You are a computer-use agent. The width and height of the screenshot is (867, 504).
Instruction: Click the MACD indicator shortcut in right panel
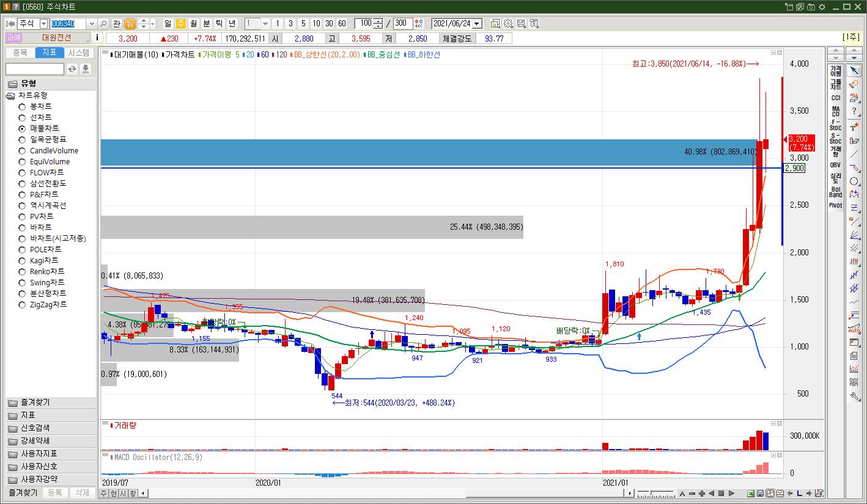tap(836, 111)
